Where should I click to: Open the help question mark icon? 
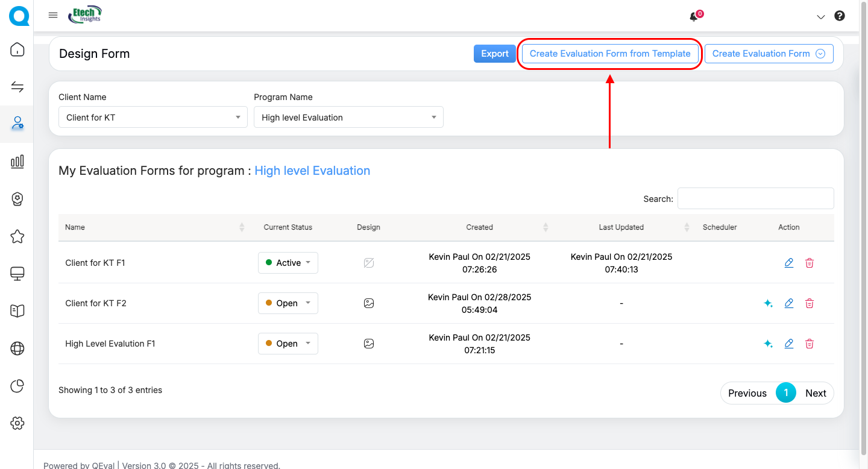pyautogui.click(x=839, y=16)
